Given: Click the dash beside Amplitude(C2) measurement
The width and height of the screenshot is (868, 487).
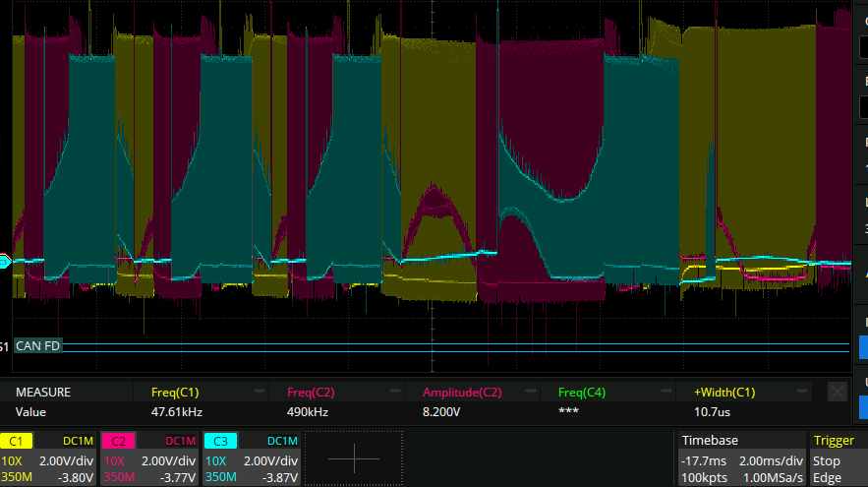Looking at the screenshot, I should click(x=529, y=392).
